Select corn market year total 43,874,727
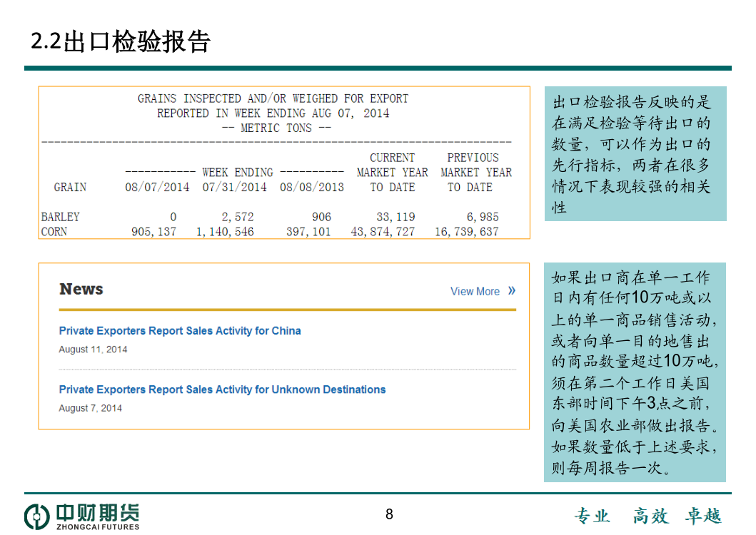The height and width of the screenshot is (535, 756). click(383, 232)
